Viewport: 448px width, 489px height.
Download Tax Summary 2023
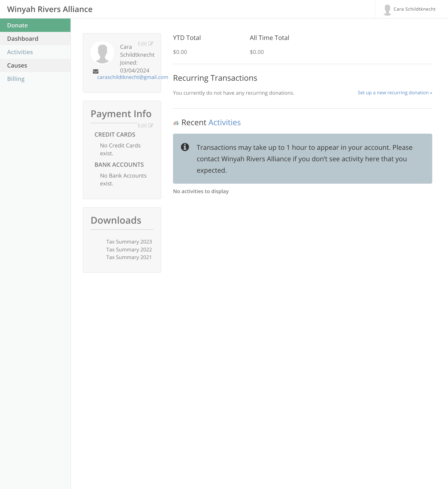point(129,242)
